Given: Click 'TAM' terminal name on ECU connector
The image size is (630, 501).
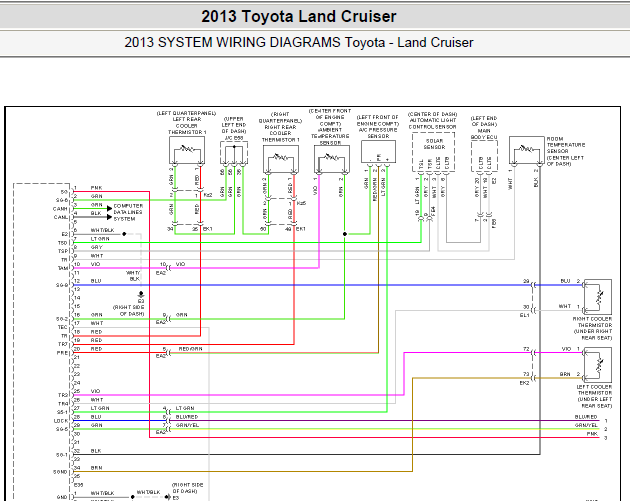Looking at the screenshot, I should (x=63, y=268).
